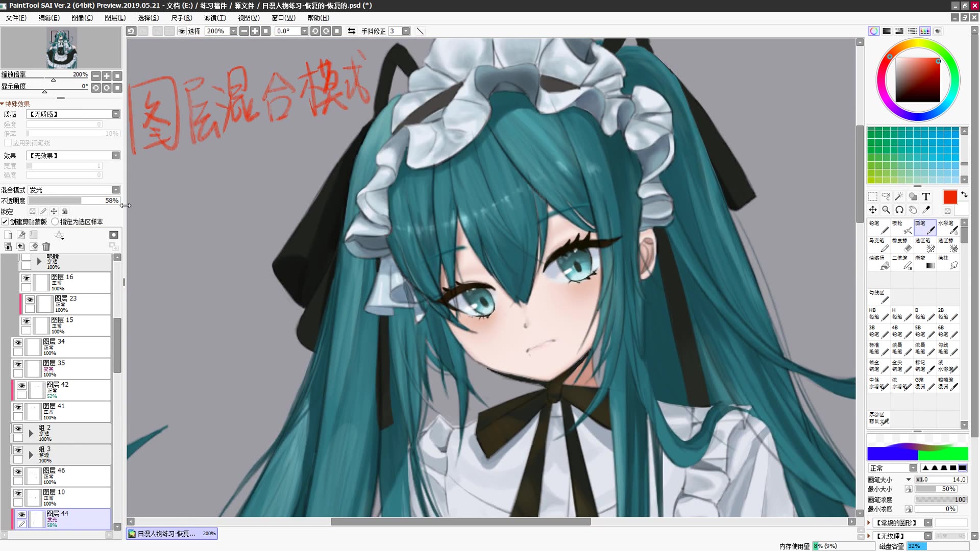The width and height of the screenshot is (980, 551).
Task: Click zoom-in plus button in toolbar
Action: click(x=255, y=31)
